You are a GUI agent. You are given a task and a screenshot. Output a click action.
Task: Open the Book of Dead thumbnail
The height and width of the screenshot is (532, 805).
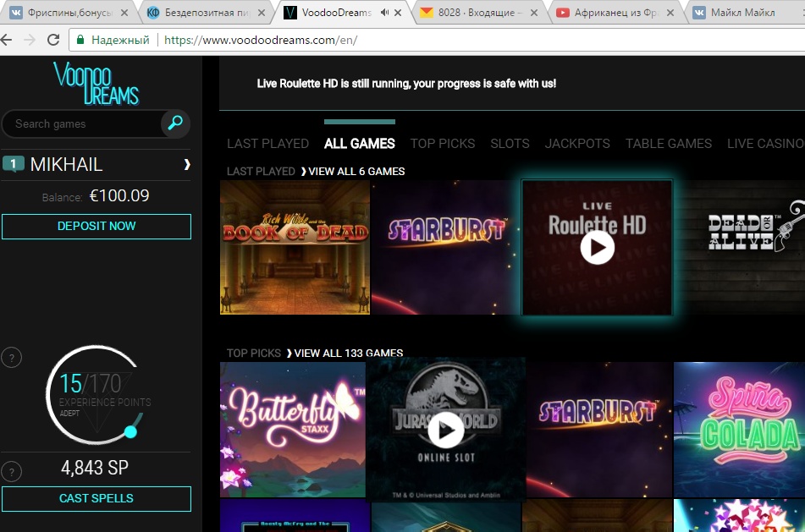(x=295, y=247)
